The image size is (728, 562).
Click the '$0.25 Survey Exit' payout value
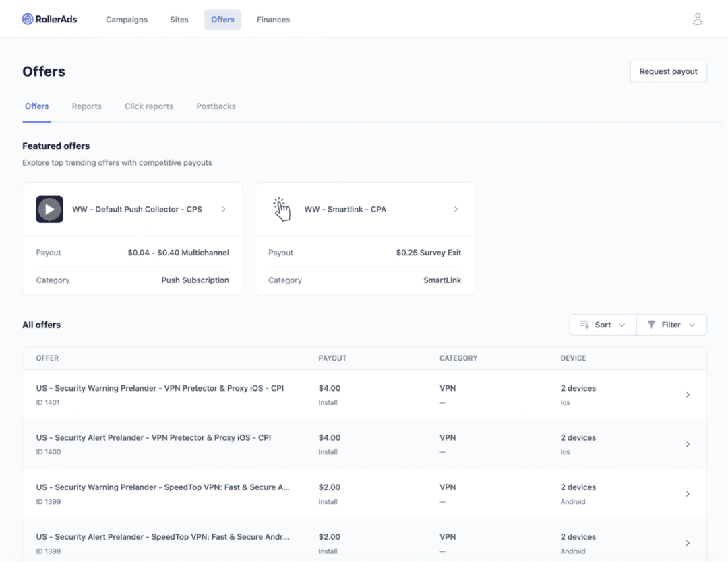(x=429, y=253)
